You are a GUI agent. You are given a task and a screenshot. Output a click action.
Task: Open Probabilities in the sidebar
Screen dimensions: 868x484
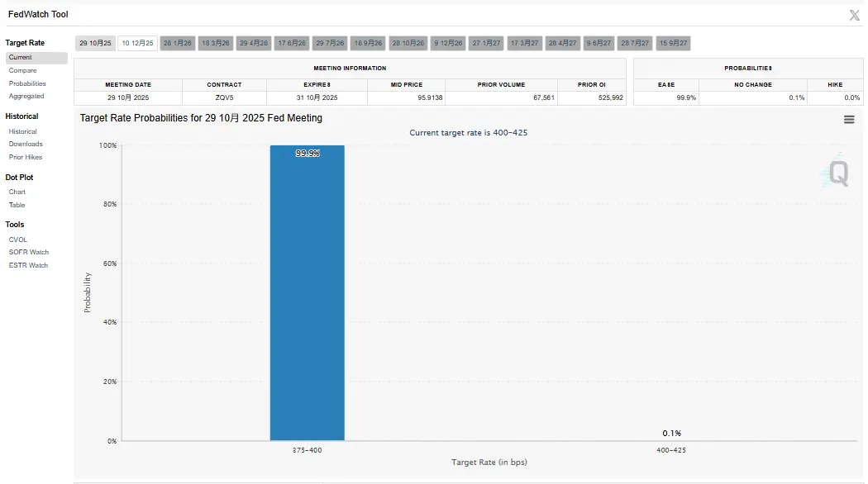(x=27, y=83)
